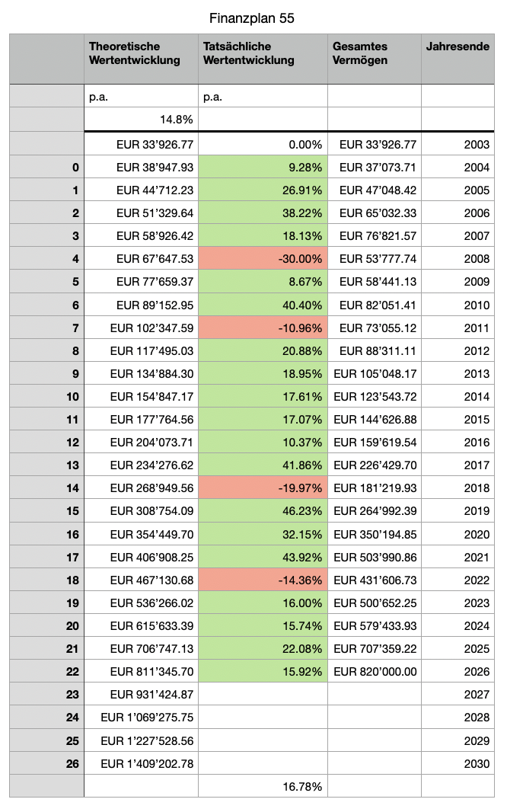507x812 pixels.
Task: Click the first p.a. label cell
Action: click(x=141, y=96)
